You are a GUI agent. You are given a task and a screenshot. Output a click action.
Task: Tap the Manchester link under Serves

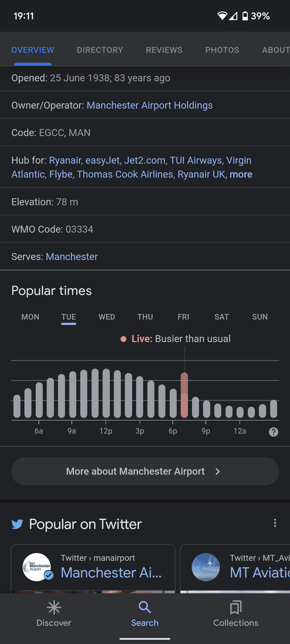[72, 257]
